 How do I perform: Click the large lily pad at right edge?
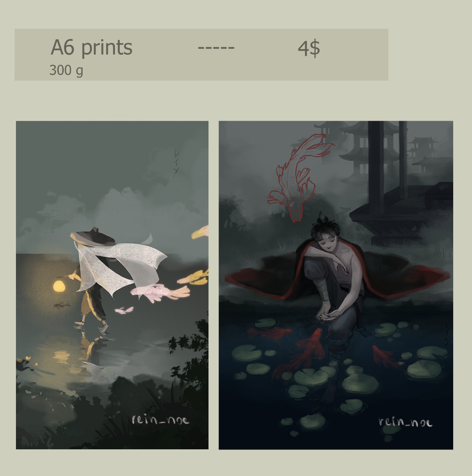(423, 369)
